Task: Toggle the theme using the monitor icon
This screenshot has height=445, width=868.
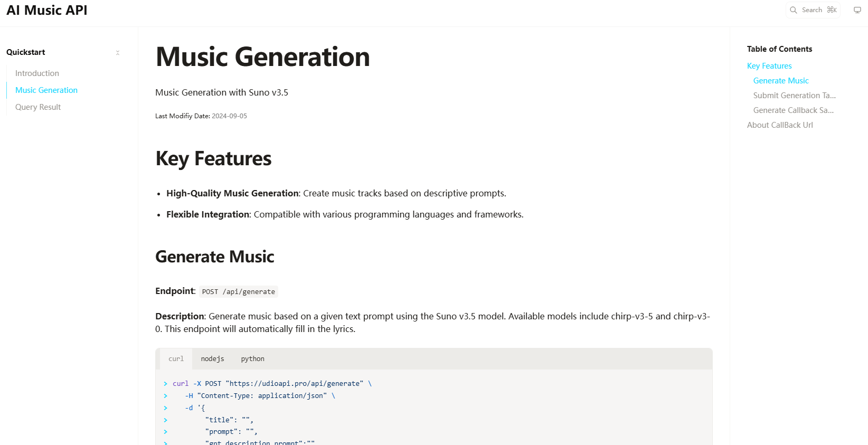Action: pos(857,10)
